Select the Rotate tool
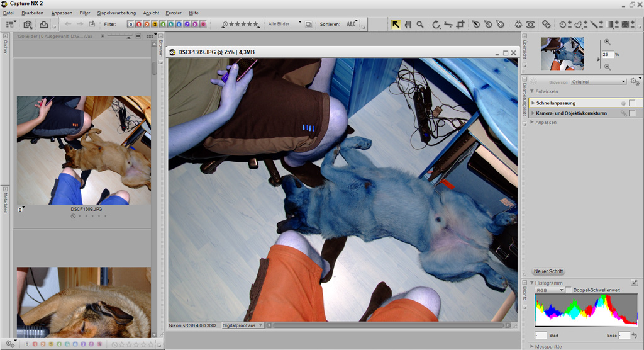The height and width of the screenshot is (350, 644). tap(436, 25)
